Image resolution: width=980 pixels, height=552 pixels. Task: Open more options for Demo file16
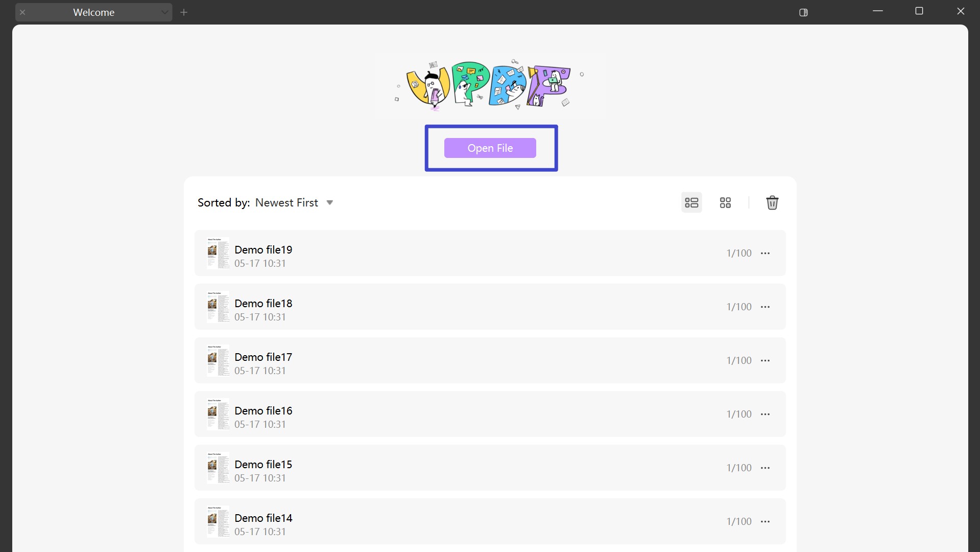click(765, 414)
